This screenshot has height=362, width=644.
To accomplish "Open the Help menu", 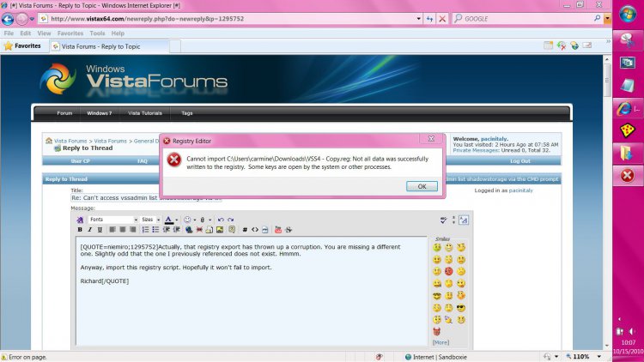I will (x=118, y=33).
